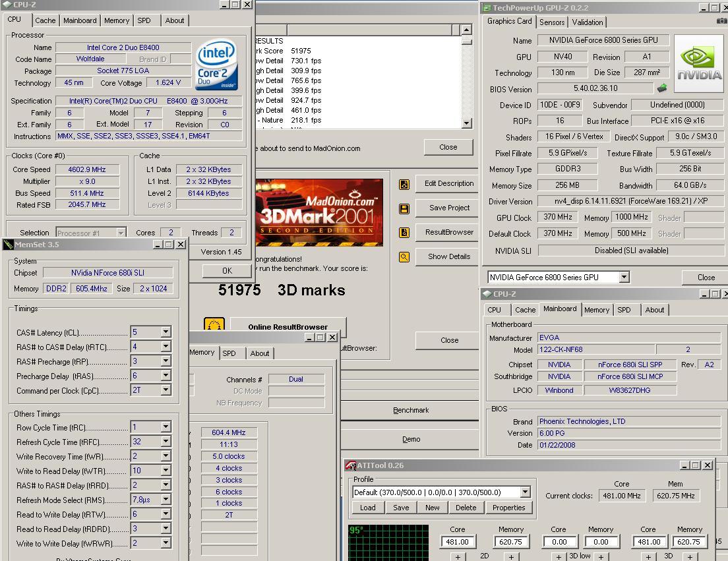
Task: Switch to Cache tab in top-left CPU-Z
Action: [45, 20]
